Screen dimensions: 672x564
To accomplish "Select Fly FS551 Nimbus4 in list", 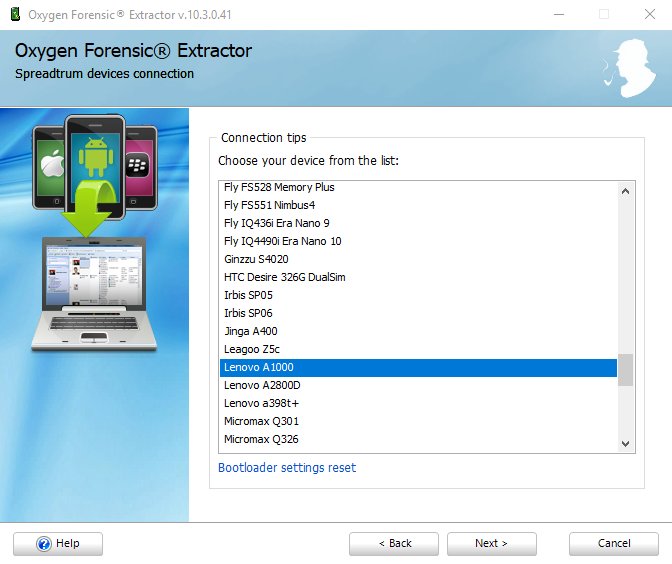I will (x=418, y=205).
